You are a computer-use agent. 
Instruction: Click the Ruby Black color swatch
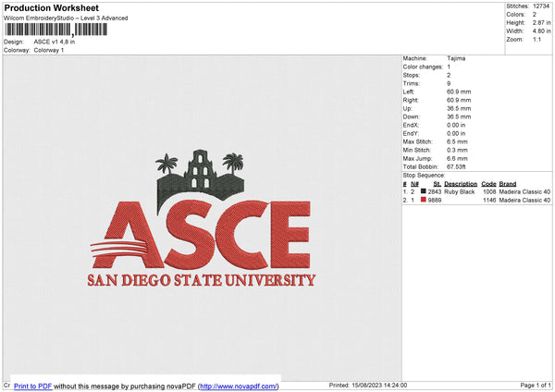423,191
